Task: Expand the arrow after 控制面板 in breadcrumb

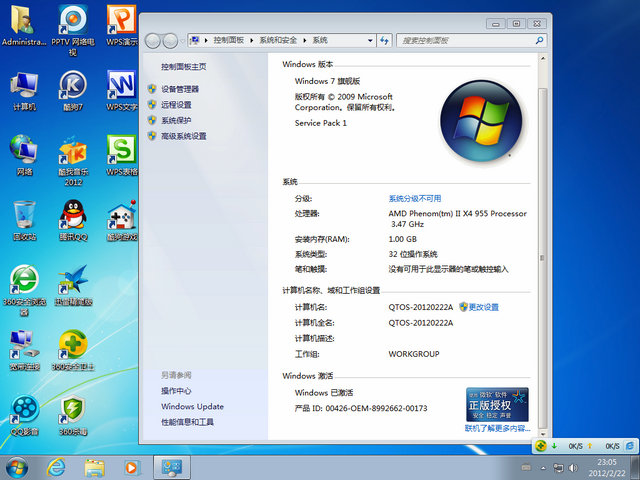Action: 253,40
